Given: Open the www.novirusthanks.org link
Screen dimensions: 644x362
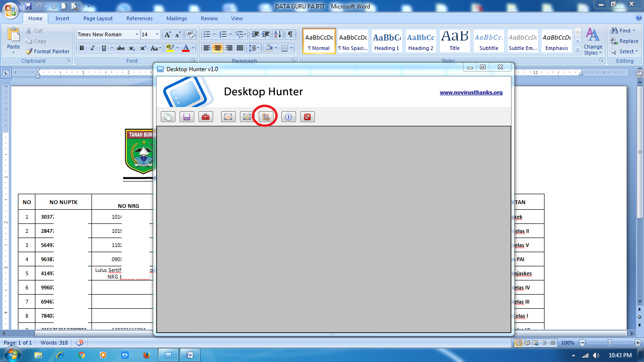Looking at the screenshot, I should [471, 92].
